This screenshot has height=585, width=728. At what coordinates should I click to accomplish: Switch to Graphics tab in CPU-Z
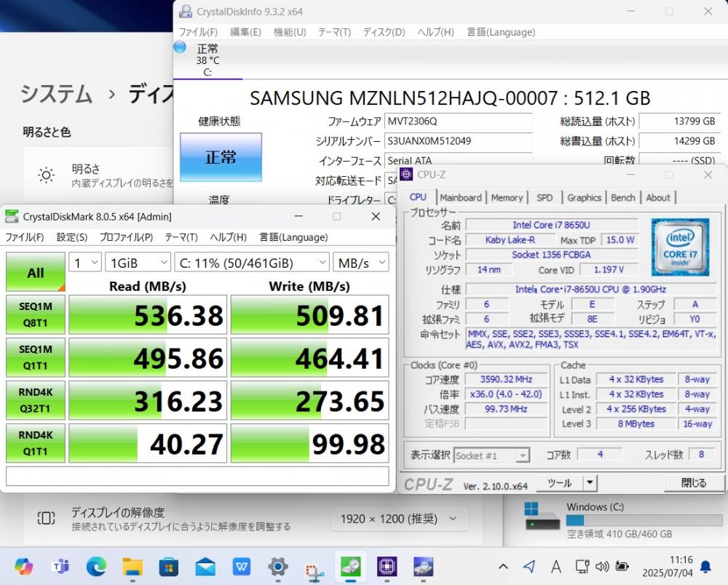584,198
